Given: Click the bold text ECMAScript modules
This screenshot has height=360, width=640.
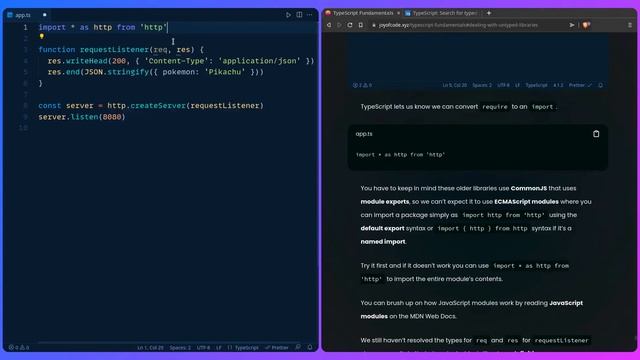Looking at the screenshot, I should [526, 202].
